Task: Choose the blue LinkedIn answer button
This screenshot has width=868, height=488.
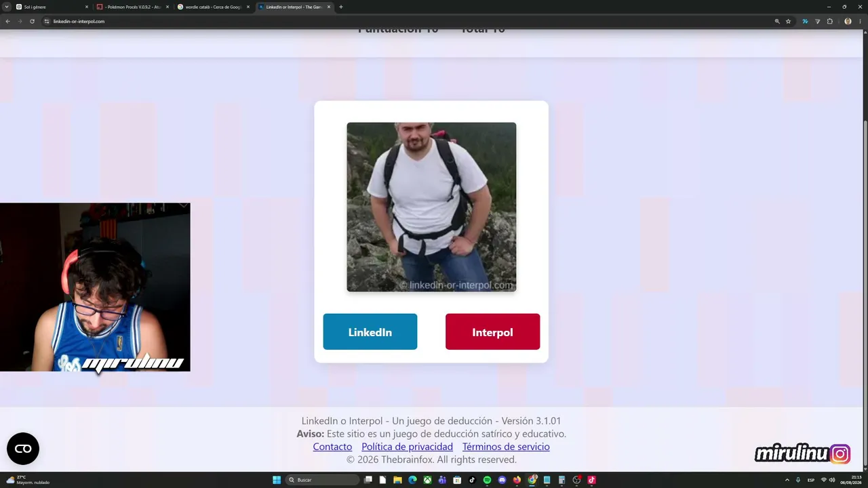Action: 370,331
